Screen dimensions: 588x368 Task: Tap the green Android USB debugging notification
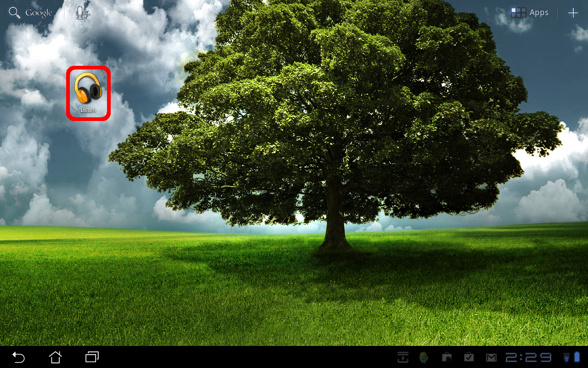coord(424,357)
